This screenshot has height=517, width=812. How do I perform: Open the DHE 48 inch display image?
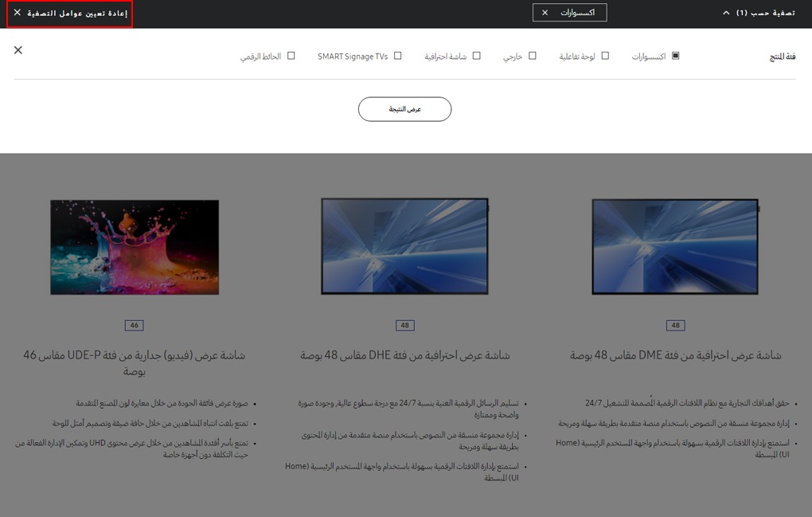405,246
